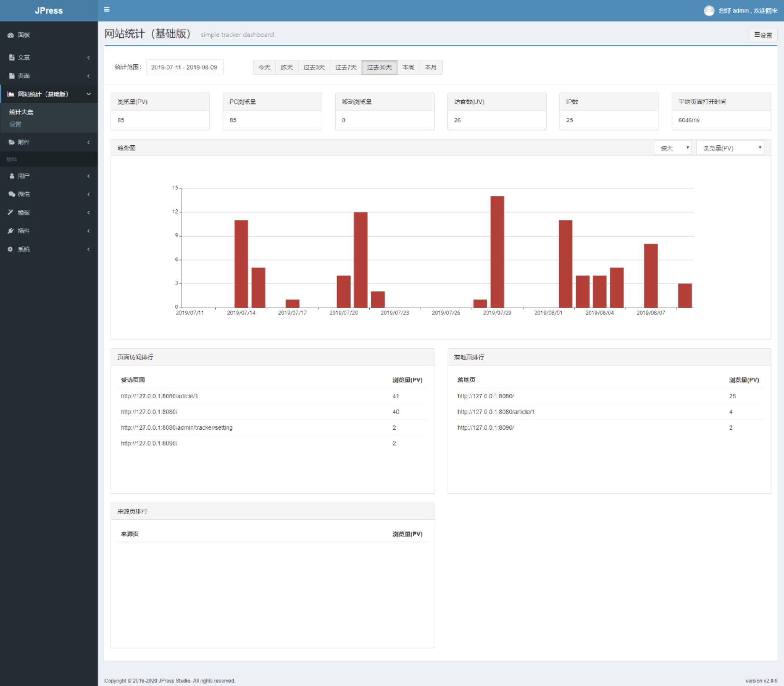Click the 模板 template wand icon
The image size is (784, 686).
click(11, 213)
